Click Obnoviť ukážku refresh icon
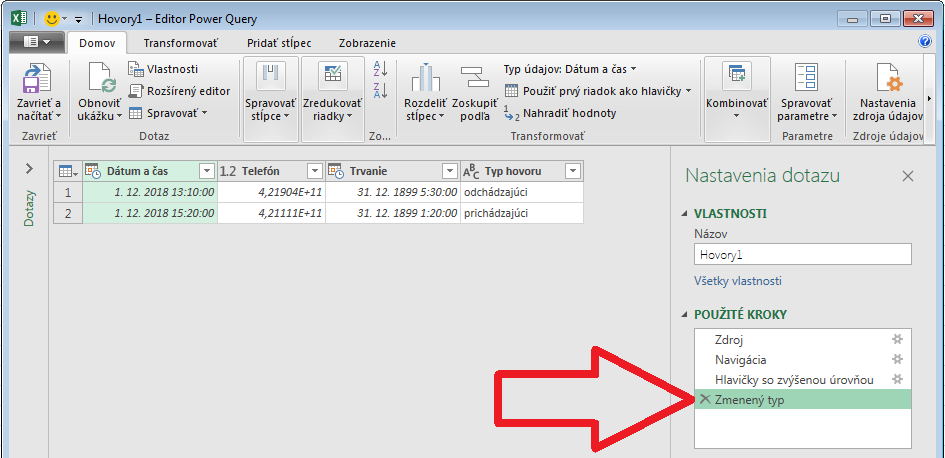 tap(102, 78)
